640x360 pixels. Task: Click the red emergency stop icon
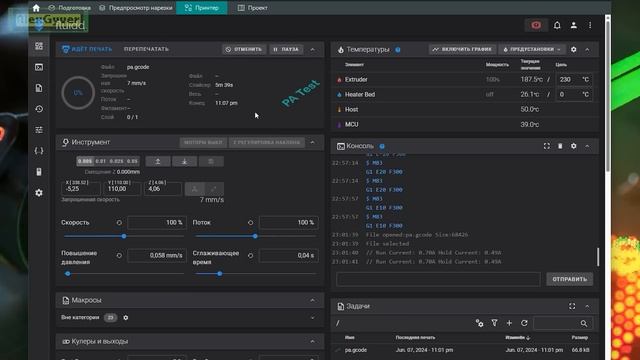pos(536,25)
